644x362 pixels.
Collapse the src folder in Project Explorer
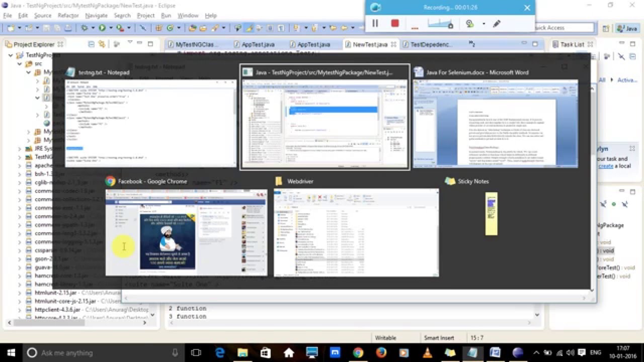click(21, 64)
